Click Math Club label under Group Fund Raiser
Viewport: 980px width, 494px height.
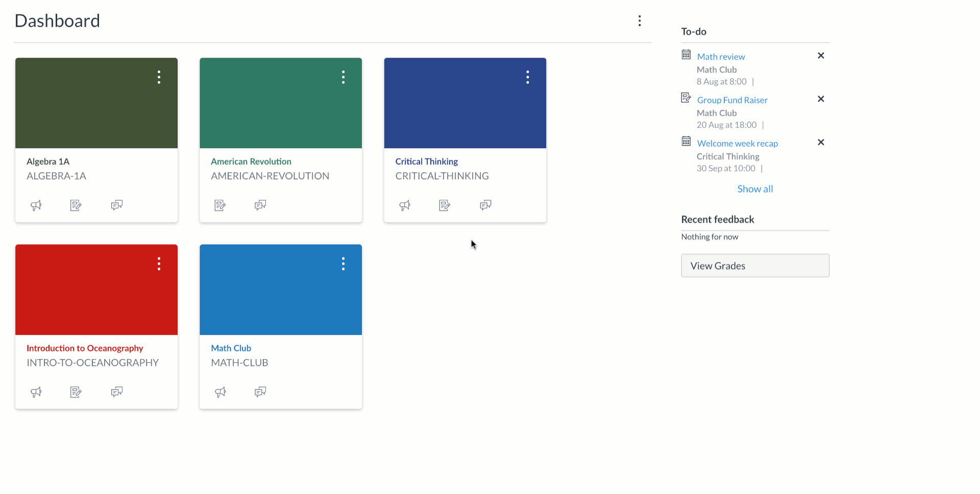coord(717,113)
